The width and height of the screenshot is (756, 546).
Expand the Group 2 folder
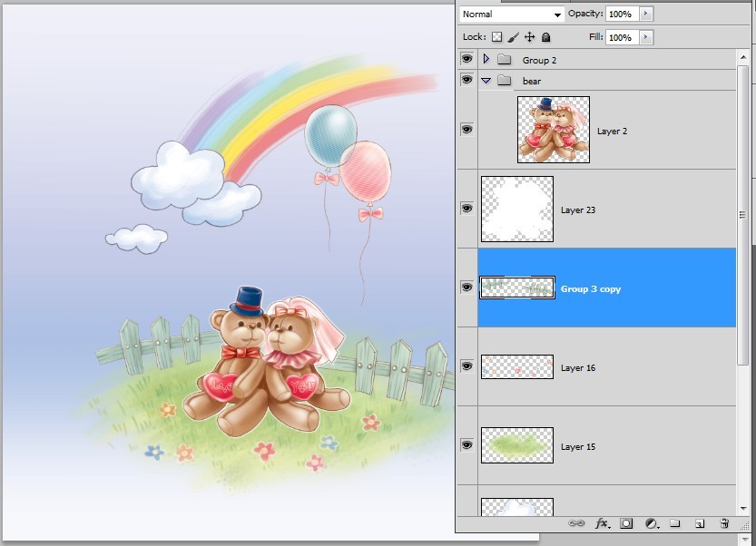(486, 59)
